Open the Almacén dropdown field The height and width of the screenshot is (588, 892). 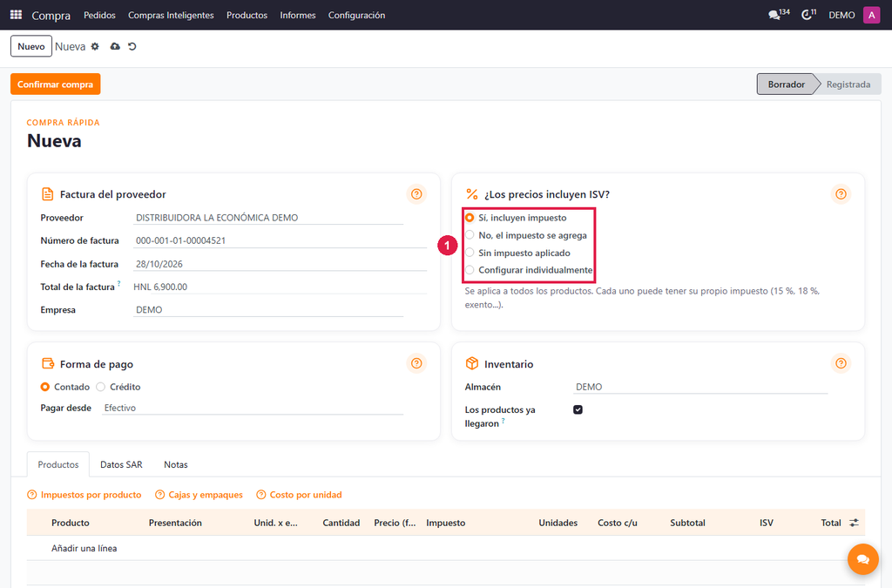click(700, 387)
